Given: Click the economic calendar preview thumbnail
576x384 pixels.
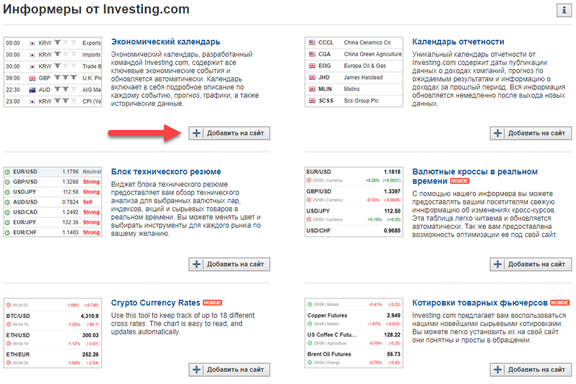Looking at the screenshot, I should click(x=53, y=72).
